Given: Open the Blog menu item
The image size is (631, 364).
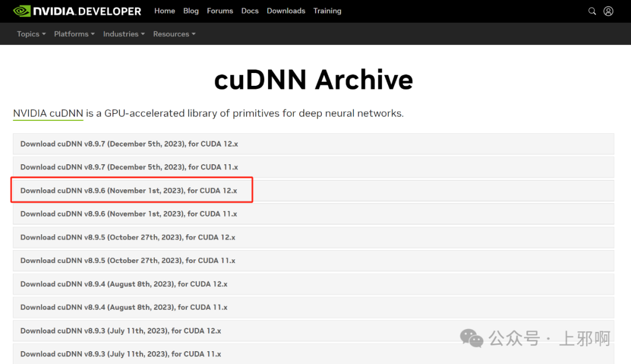Looking at the screenshot, I should pyautogui.click(x=190, y=11).
